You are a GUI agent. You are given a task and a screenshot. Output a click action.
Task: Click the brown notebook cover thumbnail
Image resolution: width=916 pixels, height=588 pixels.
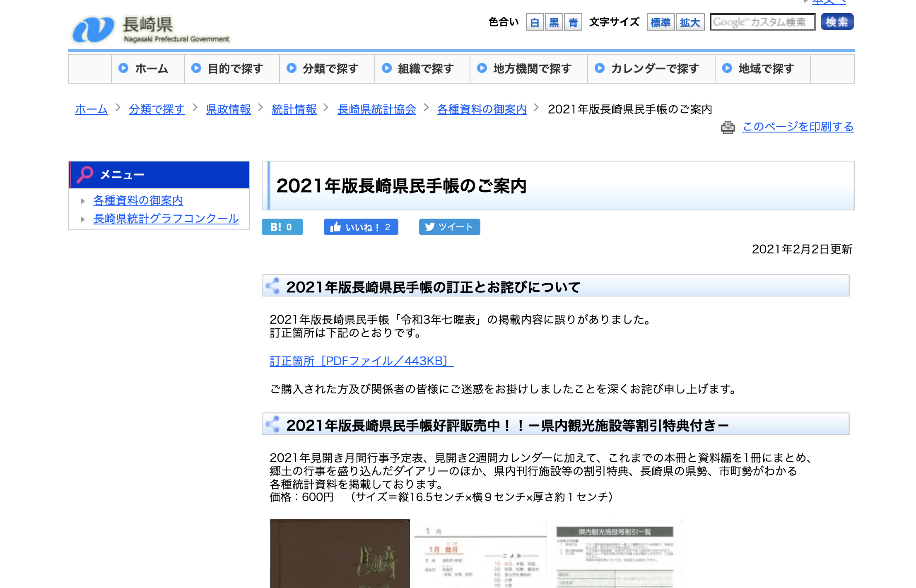(340, 553)
